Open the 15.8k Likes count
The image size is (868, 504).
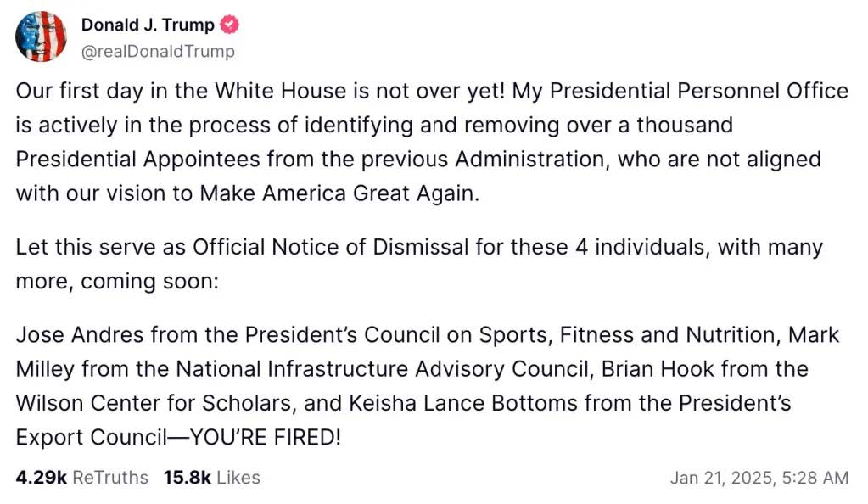click(187, 478)
